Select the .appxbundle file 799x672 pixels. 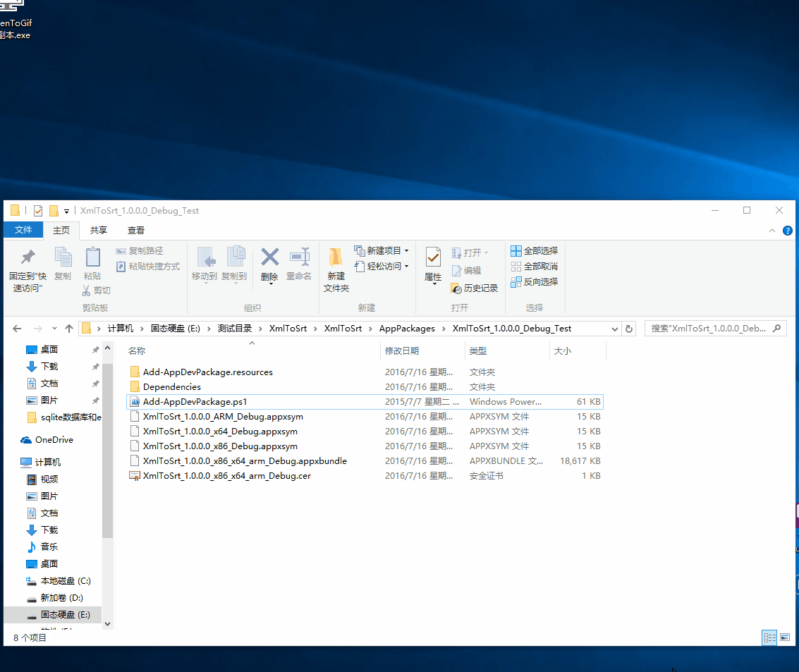[x=365, y=461]
